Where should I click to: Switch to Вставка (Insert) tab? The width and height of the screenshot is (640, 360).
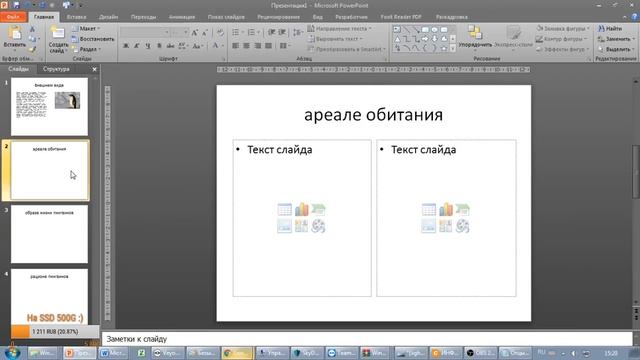[x=76, y=17]
